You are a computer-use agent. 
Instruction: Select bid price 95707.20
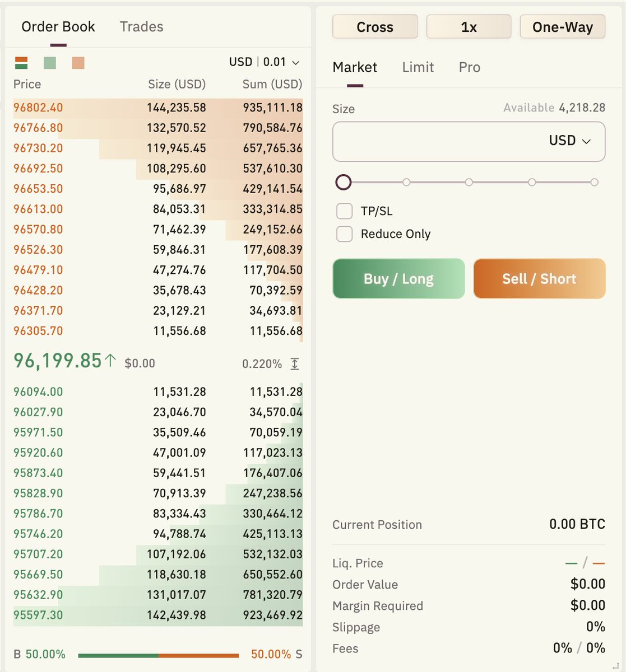pos(38,554)
